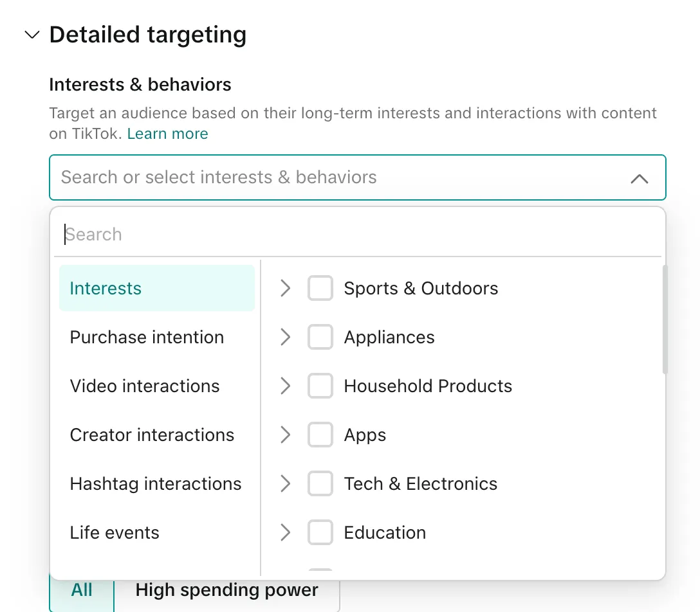
Task: Select the Video interactions category
Action: pyautogui.click(x=157, y=386)
